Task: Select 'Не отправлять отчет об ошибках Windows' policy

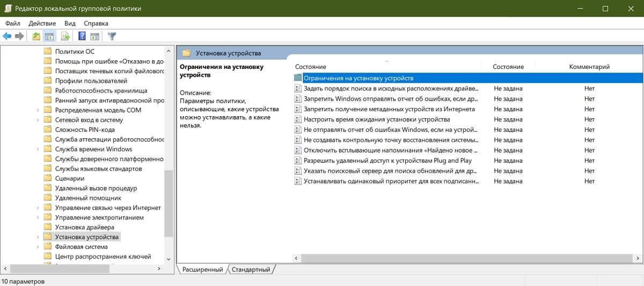Action: pos(391,130)
